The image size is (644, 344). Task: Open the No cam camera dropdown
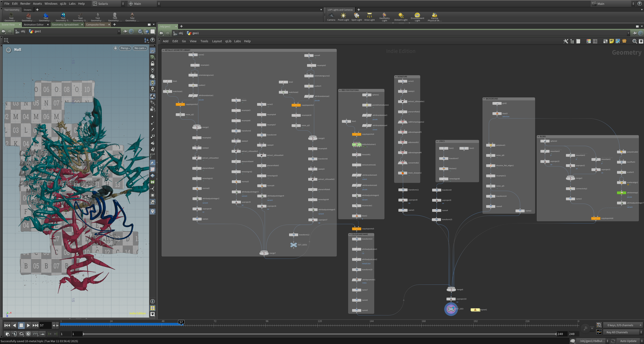pos(140,48)
